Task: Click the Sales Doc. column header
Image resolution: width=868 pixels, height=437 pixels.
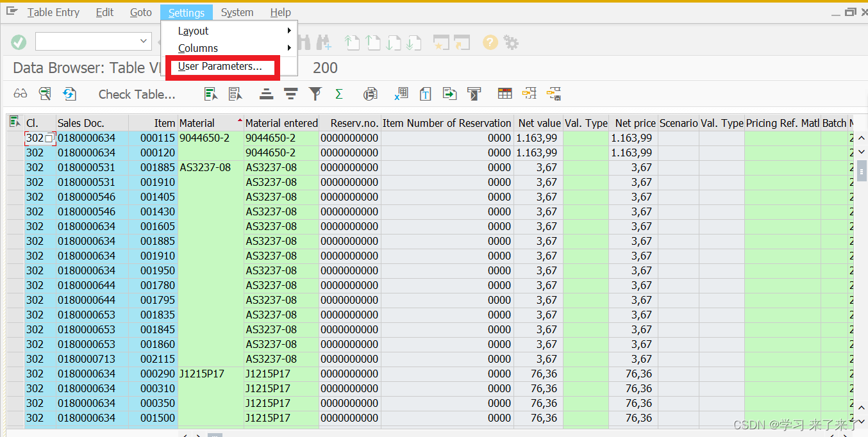Action: click(92, 123)
